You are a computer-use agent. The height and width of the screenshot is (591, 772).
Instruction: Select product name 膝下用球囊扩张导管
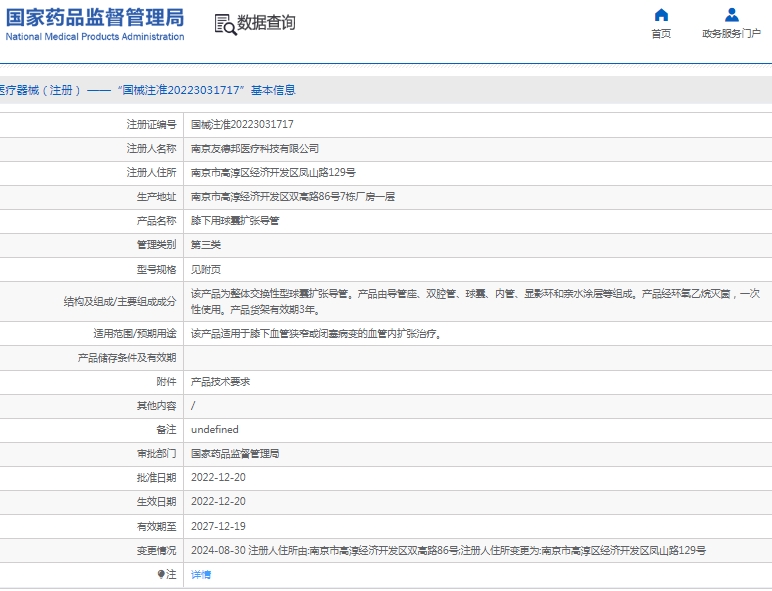[235, 221]
